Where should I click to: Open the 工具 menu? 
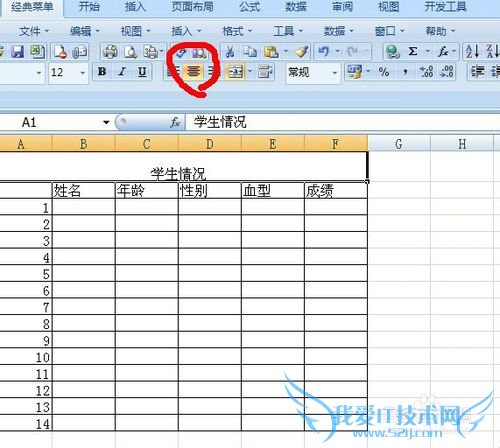pos(288,31)
